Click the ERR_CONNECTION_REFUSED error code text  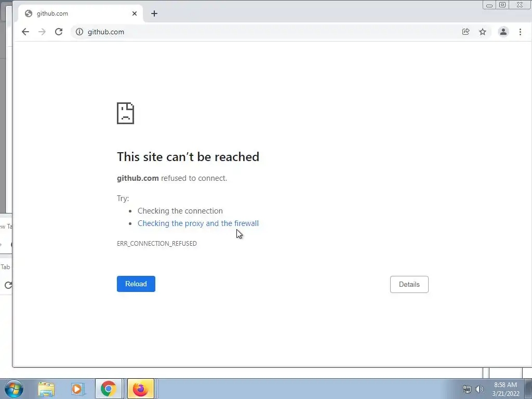pos(157,244)
